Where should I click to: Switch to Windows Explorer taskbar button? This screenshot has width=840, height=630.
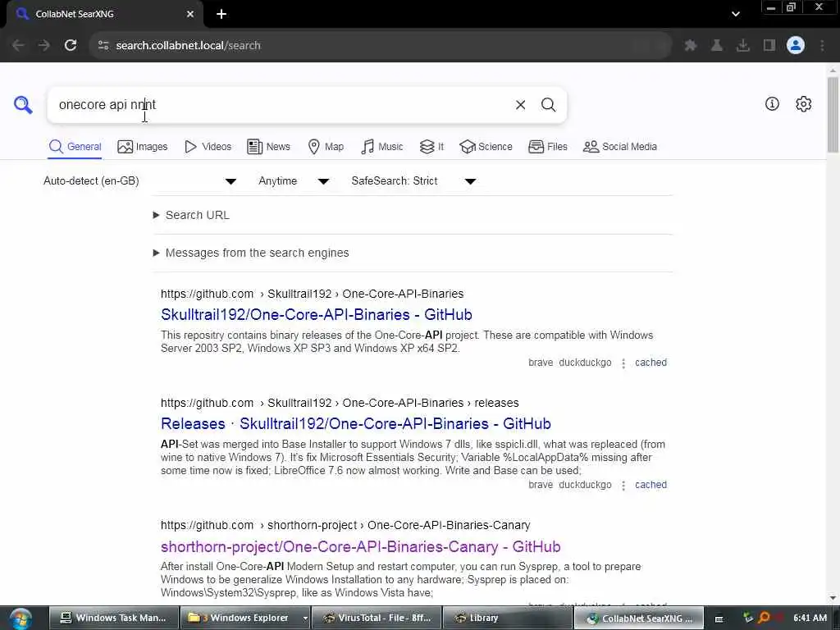240,618
